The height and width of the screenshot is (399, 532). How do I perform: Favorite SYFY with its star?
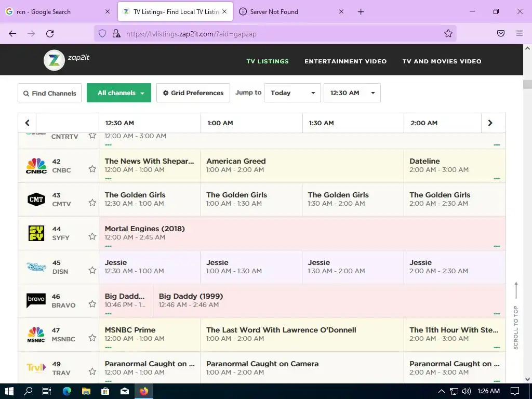coord(92,236)
